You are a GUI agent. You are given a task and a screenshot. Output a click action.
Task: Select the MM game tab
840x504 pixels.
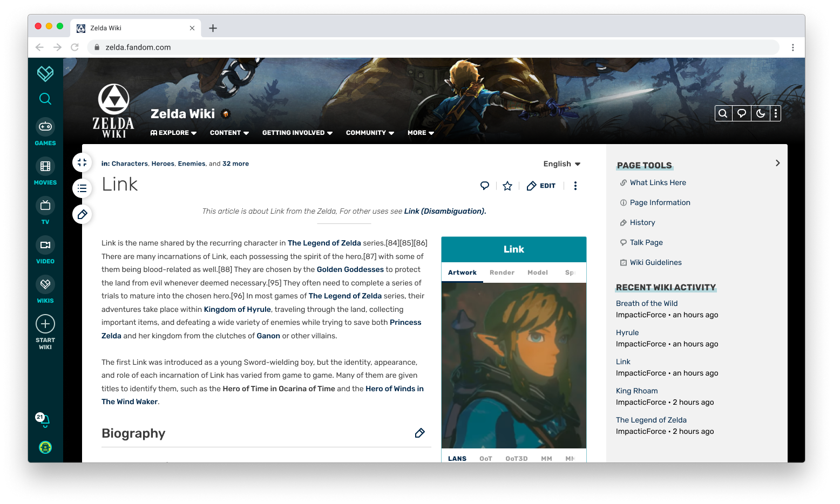click(x=546, y=459)
